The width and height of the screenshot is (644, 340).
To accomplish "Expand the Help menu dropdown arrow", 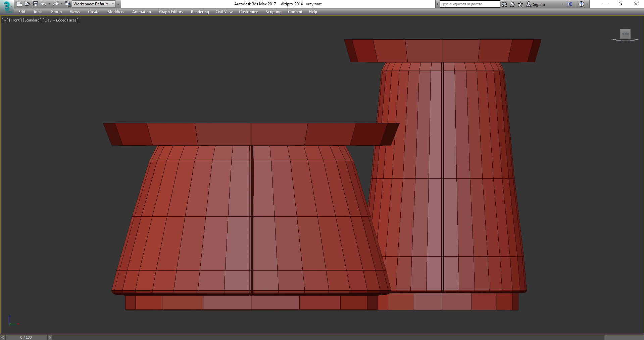I will click(587, 4).
